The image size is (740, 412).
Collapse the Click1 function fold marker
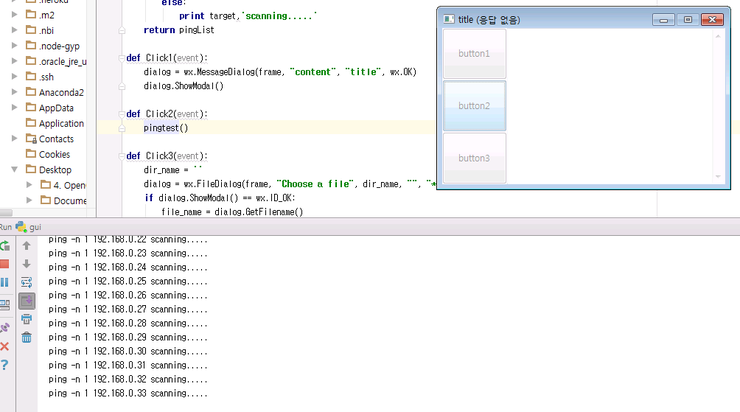click(x=121, y=58)
